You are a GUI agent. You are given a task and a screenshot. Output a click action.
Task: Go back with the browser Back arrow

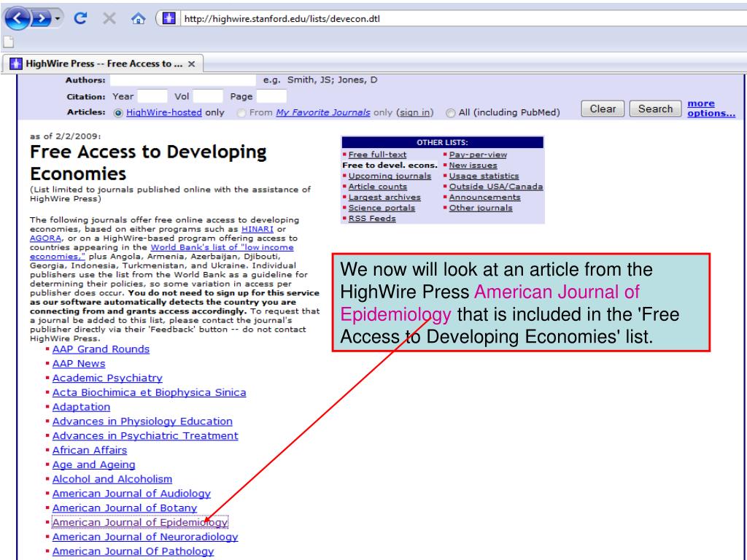18,18
